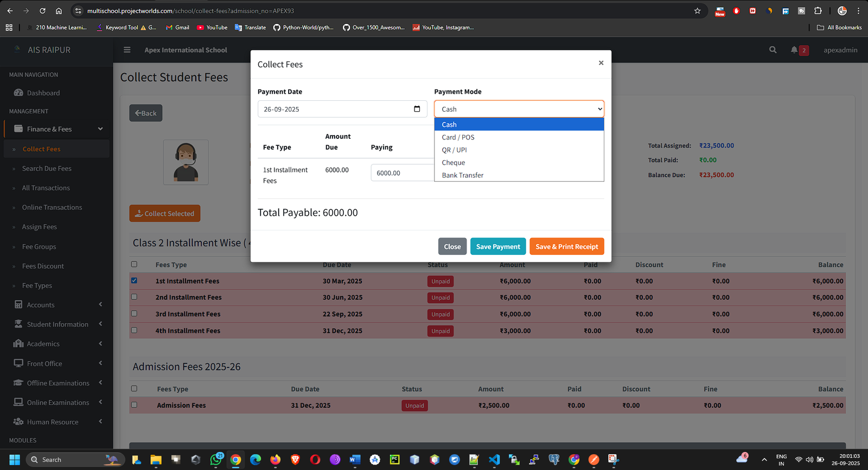Click the Save Payment button
This screenshot has width=868, height=470.
point(497,247)
